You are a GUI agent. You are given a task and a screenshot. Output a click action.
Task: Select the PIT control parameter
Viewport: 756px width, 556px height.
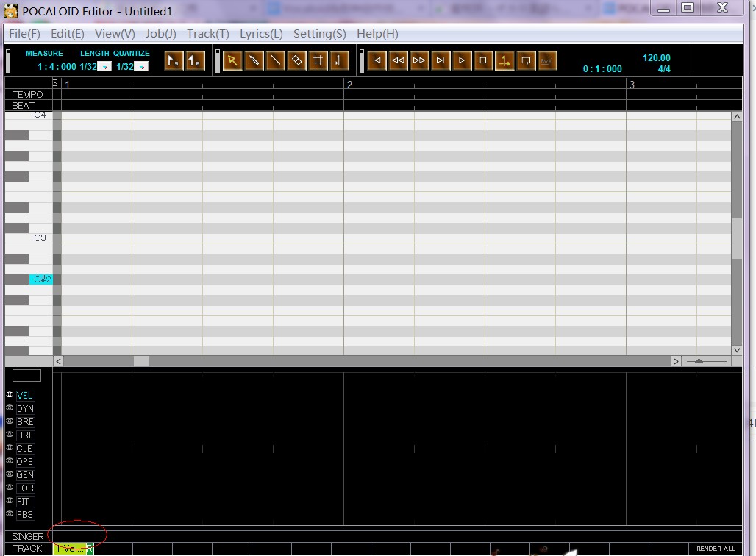23,502
